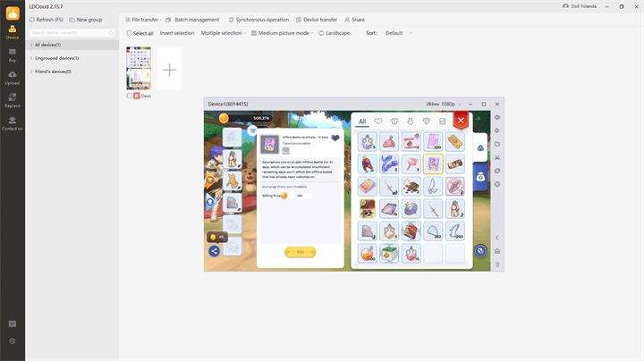The image size is (644, 361).
Task: Click the yellow use button in item panel
Action: coord(301,252)
